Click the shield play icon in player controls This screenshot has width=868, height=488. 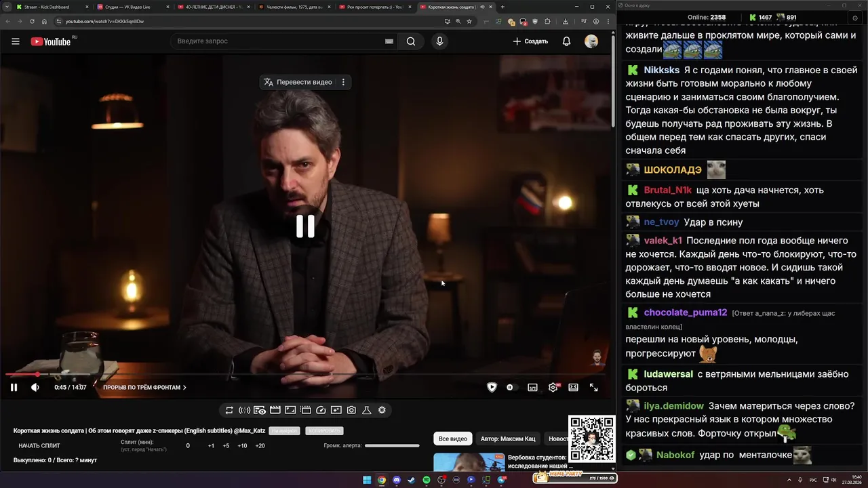click(x=492, y=388)
